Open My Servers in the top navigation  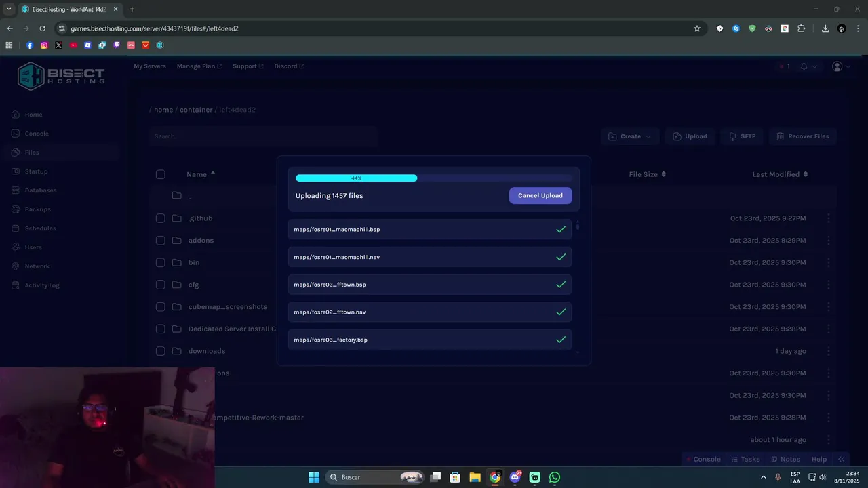150,66
